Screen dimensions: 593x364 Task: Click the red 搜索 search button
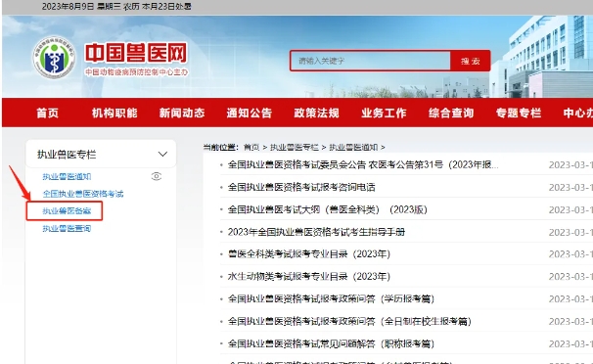471,61
